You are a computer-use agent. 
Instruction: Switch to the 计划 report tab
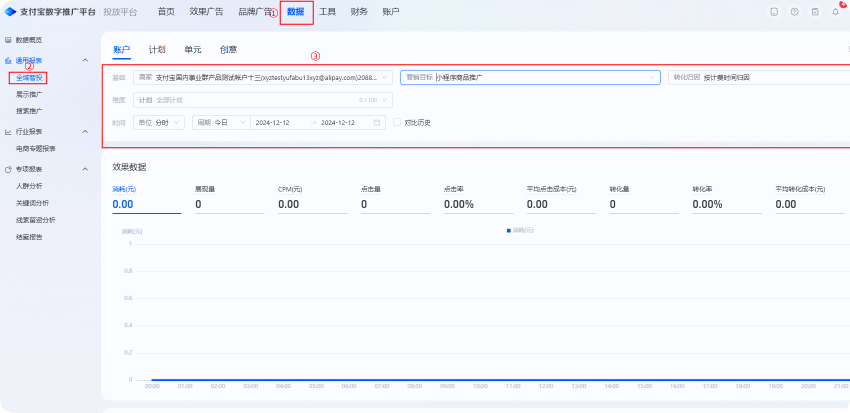click(157, 49)
